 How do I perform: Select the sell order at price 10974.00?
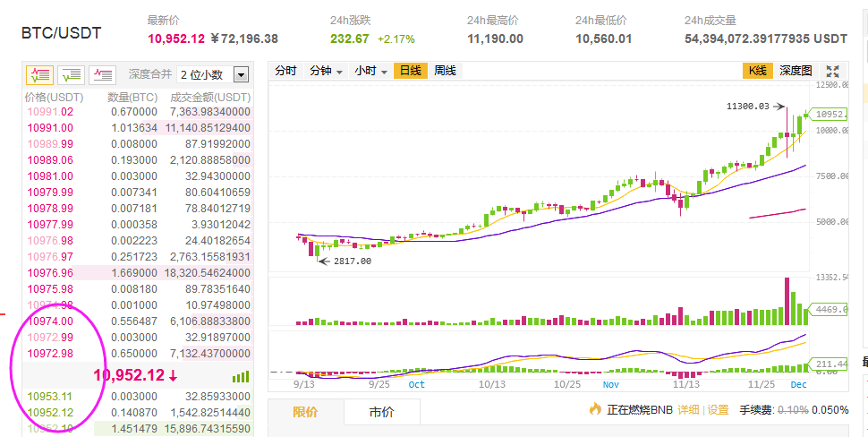tap(137, 321)
